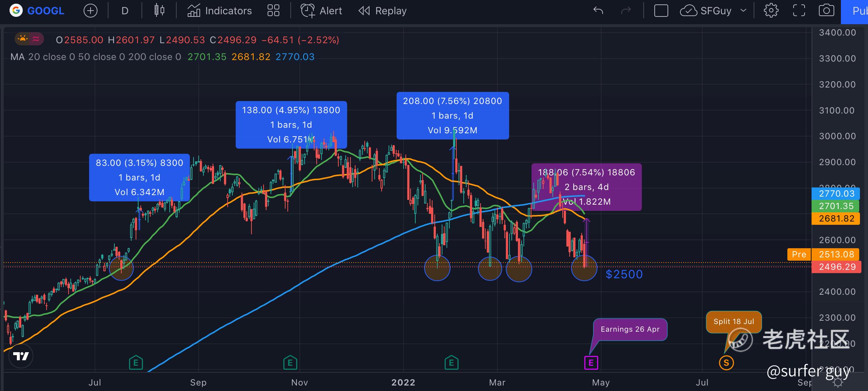Click the 2400.00 level on the price axis
The height and width of the screenshot is (391, 868).
[x=838, y=292]
